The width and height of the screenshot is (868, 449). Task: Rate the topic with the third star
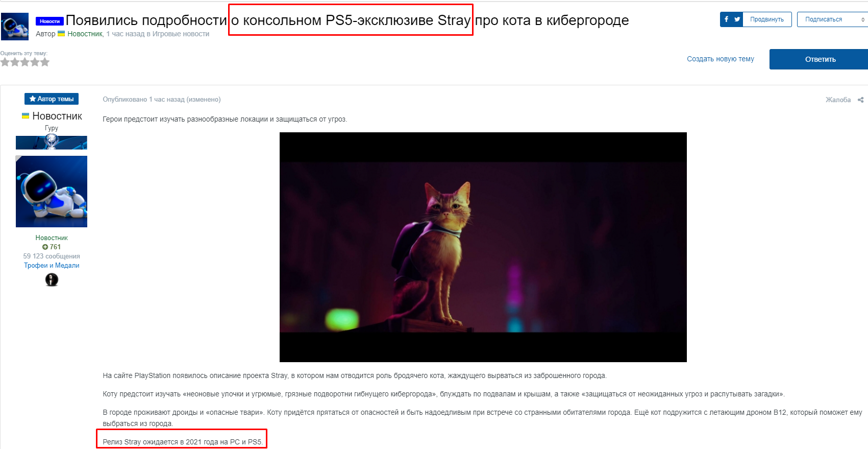pos(25,62)
